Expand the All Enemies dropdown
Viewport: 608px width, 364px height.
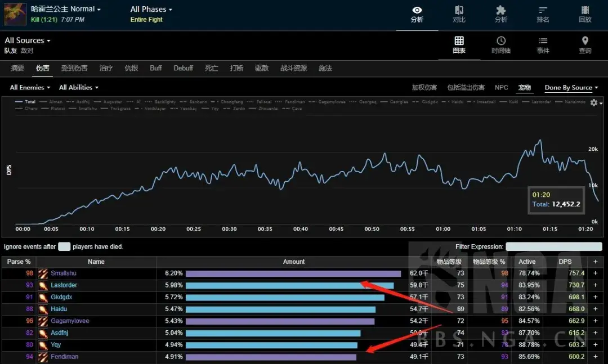point(30,88)
